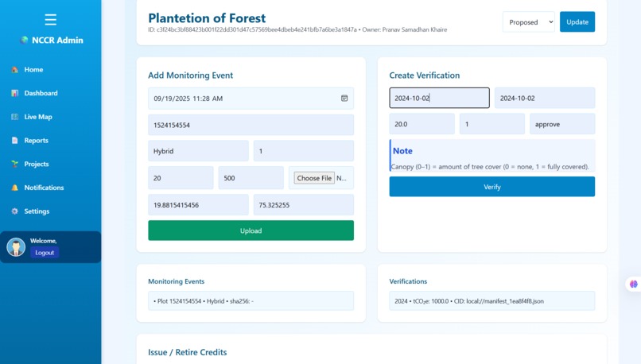Click the project ID and owner line

point(297,30)
